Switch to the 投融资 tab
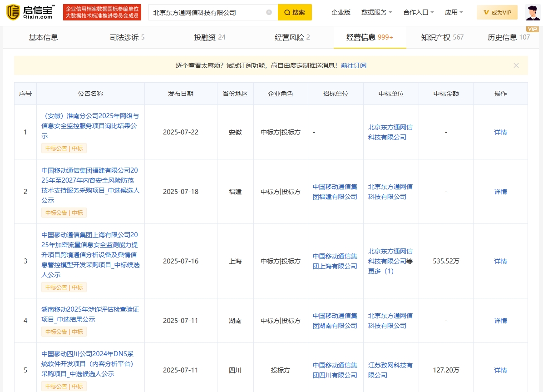Screen dimensions: 543x392 209,37
